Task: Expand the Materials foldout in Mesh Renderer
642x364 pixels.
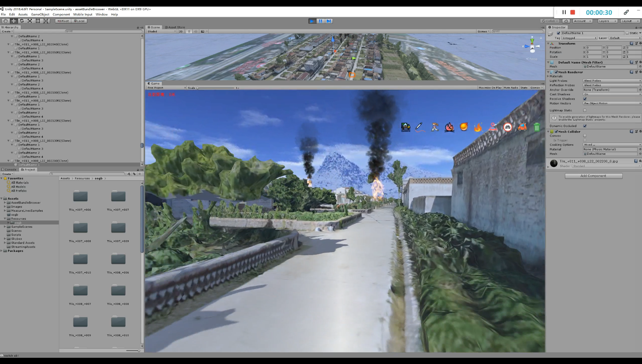Action: coord(548,76)
